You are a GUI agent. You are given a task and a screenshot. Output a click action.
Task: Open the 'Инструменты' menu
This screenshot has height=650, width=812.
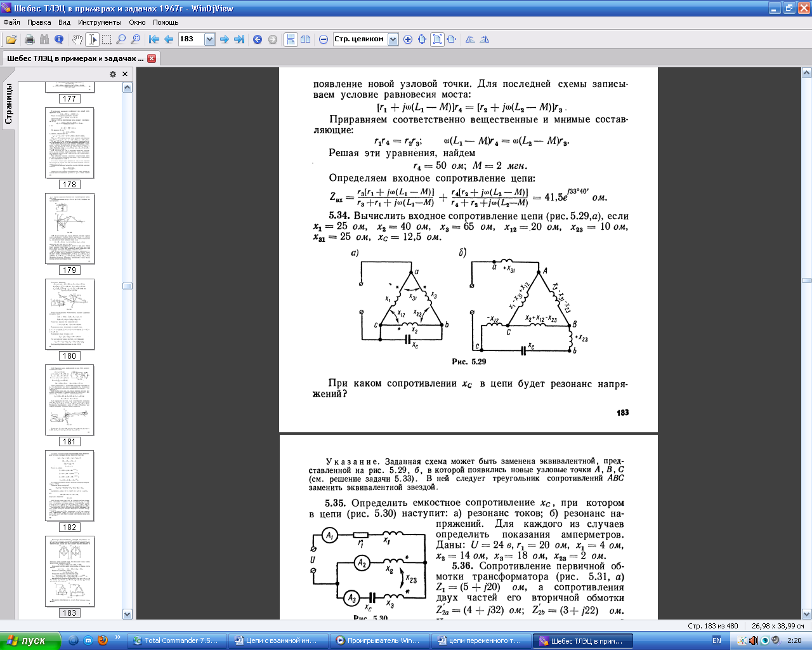tap(100, 22)
